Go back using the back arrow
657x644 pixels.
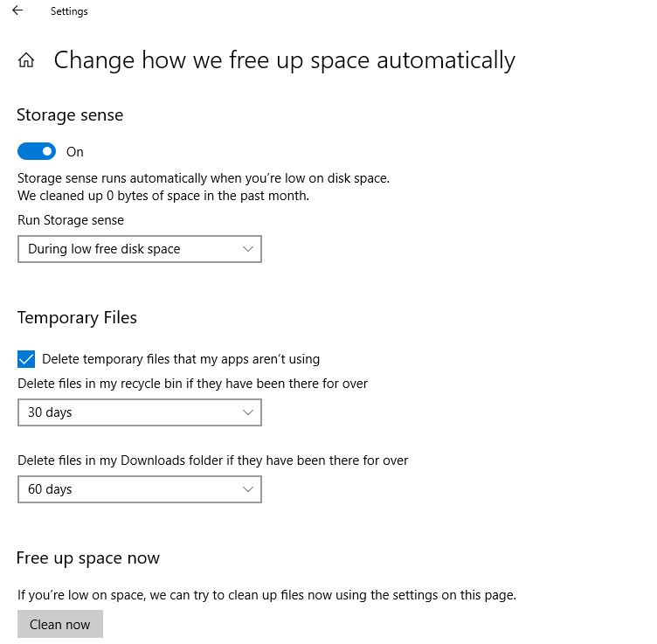point(17,11)
